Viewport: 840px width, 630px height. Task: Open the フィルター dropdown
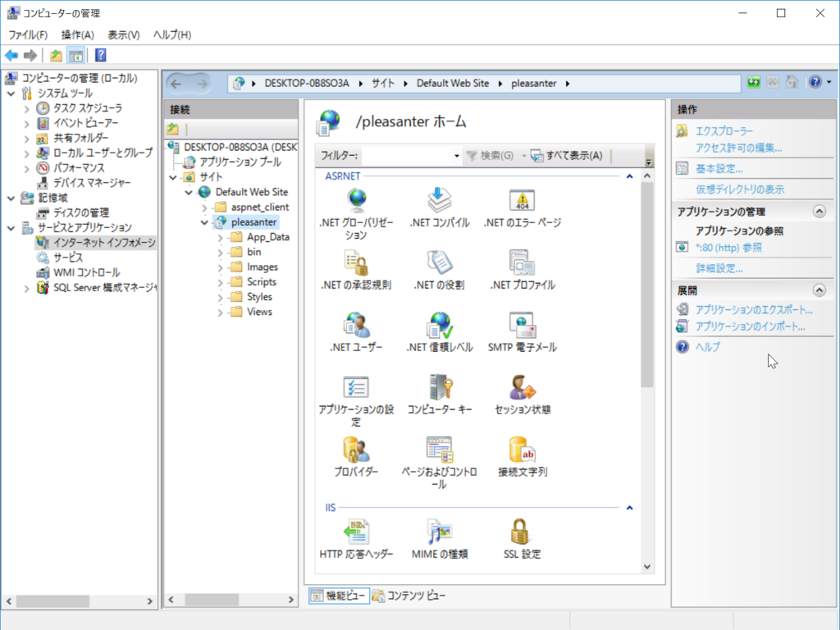[456, 156]
